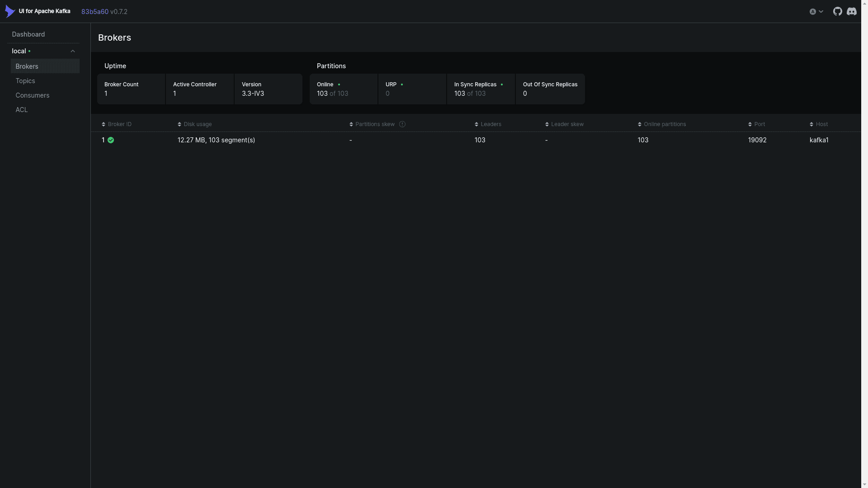Open the ACL section
The height and width of the screenshot is (488, 868).
pos(21,110)
